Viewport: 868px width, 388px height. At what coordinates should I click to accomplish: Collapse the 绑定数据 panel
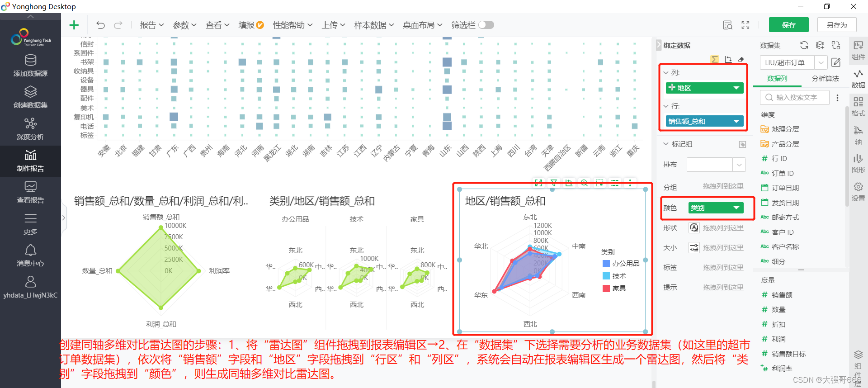(x=659, y=45)
